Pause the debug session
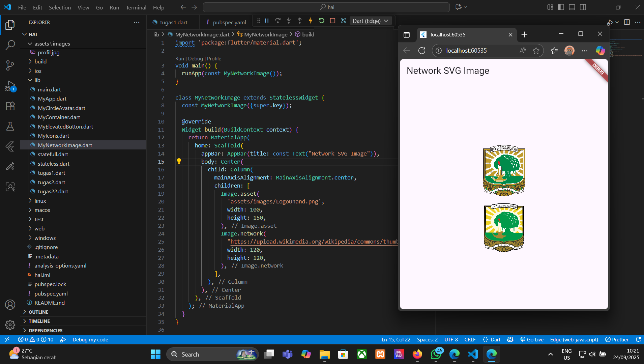This screenshot has width=644, height=364. [267, 21]
